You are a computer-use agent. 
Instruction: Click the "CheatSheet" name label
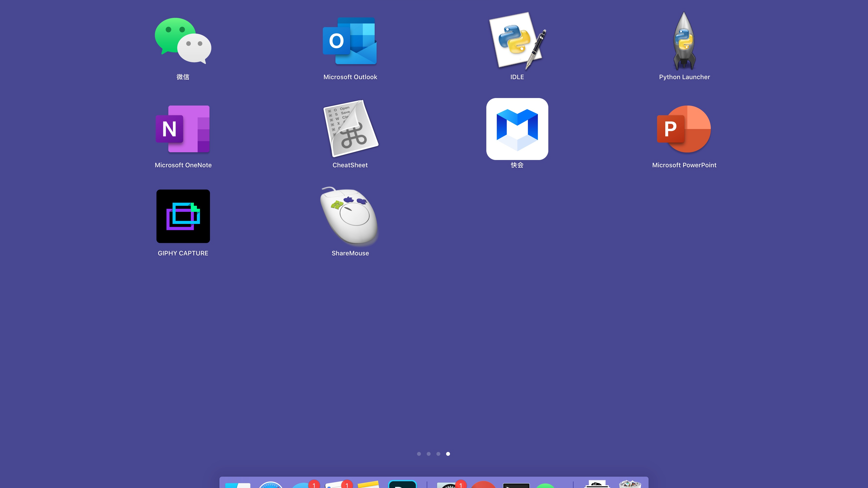[350, 165]
